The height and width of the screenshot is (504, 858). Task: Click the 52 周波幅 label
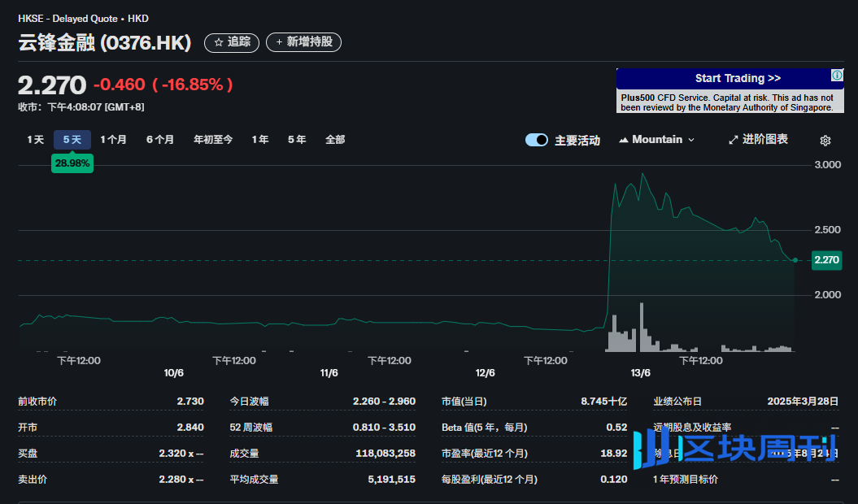[x=250, y=428]
